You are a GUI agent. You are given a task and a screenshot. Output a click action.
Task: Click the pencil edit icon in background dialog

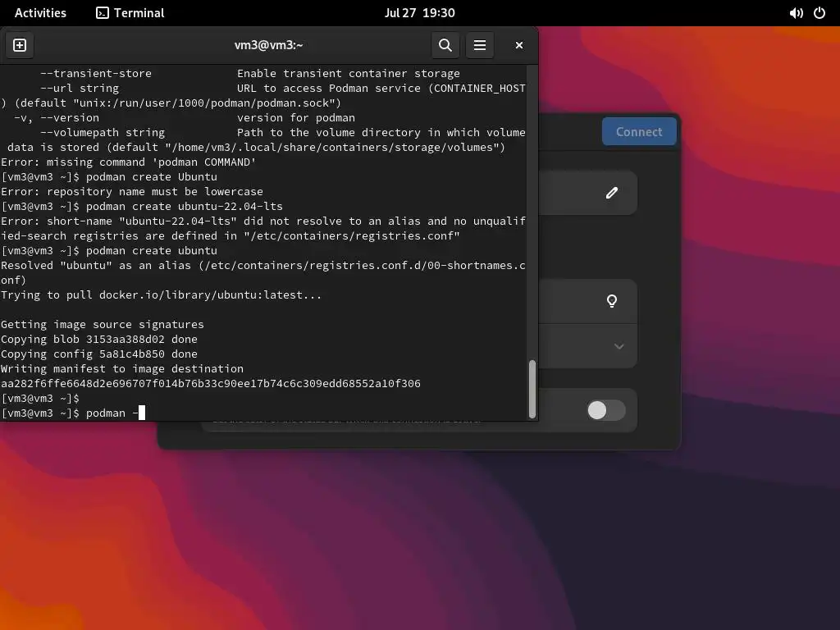(x=612, y=193)
